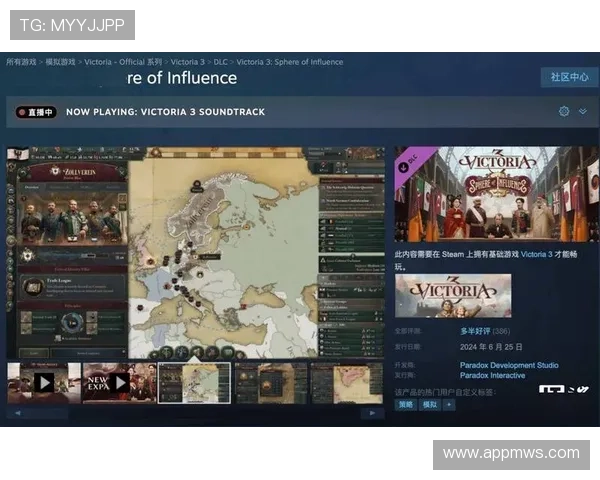Open the 社区中心 community hub button
Viewport: 600px width, 480px height.
pyautogui.click(x=569, y=77)
